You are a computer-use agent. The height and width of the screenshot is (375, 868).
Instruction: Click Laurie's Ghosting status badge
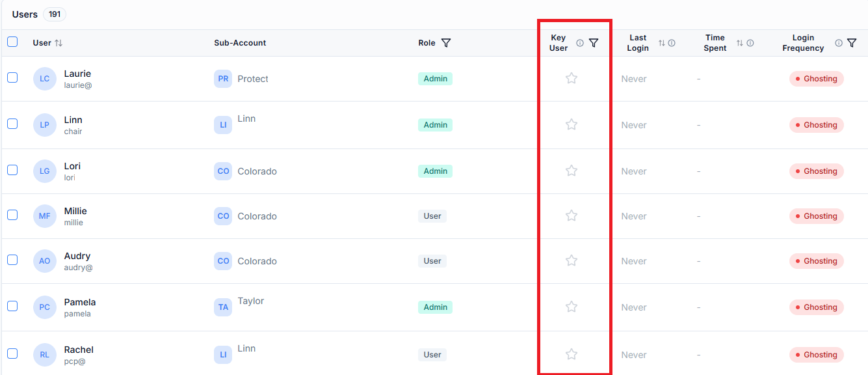coord(817,79)
